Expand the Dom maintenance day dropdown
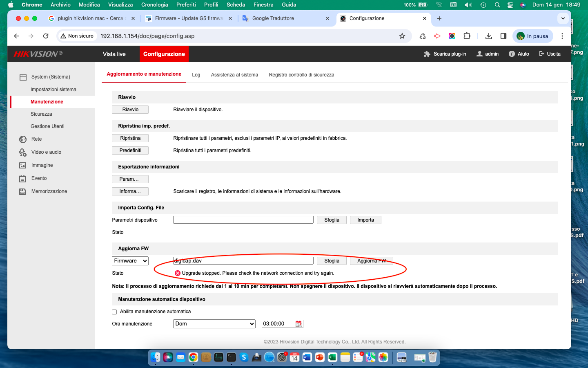The width and height of the screenshot is (588, 368). point(214,324)
